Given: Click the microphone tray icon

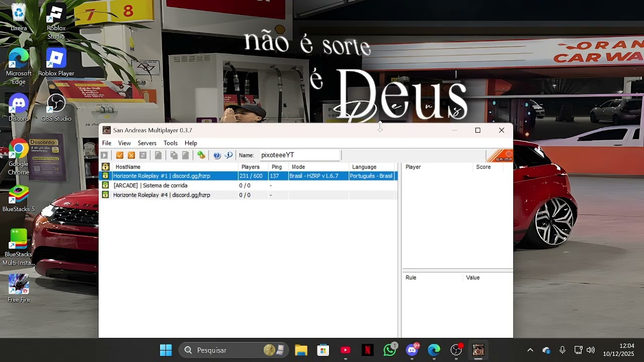Looking at the screenshot, I should point(562,350).
